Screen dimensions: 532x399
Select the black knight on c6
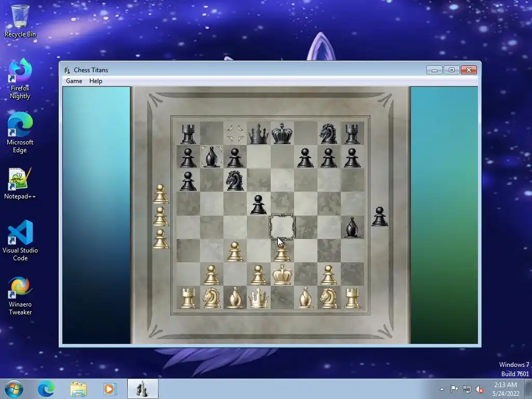[x=235, y=180]
